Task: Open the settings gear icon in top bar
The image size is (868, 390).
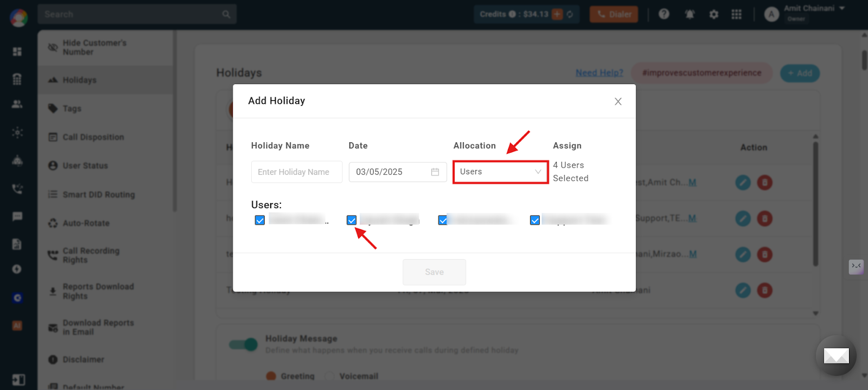Action: pyautogui.click(x=714, y=14)
